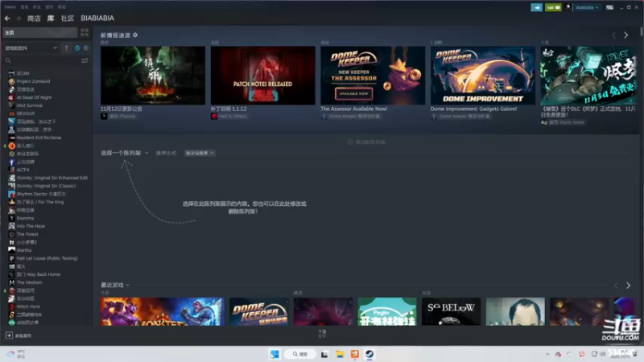Toggle the ready-to-play filter icon
This screenshot has height=362, width=644.
tap(86, 48)
